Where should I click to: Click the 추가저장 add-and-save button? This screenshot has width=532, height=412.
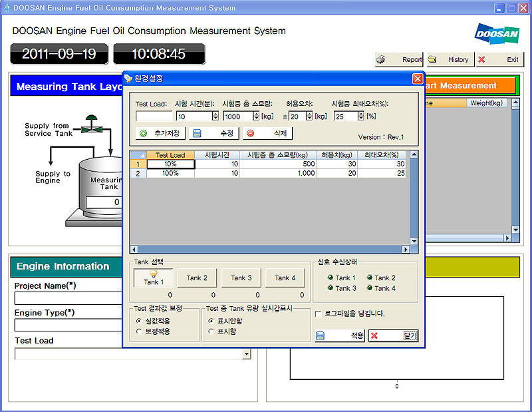pyautogui.click(x=160, y=133)
